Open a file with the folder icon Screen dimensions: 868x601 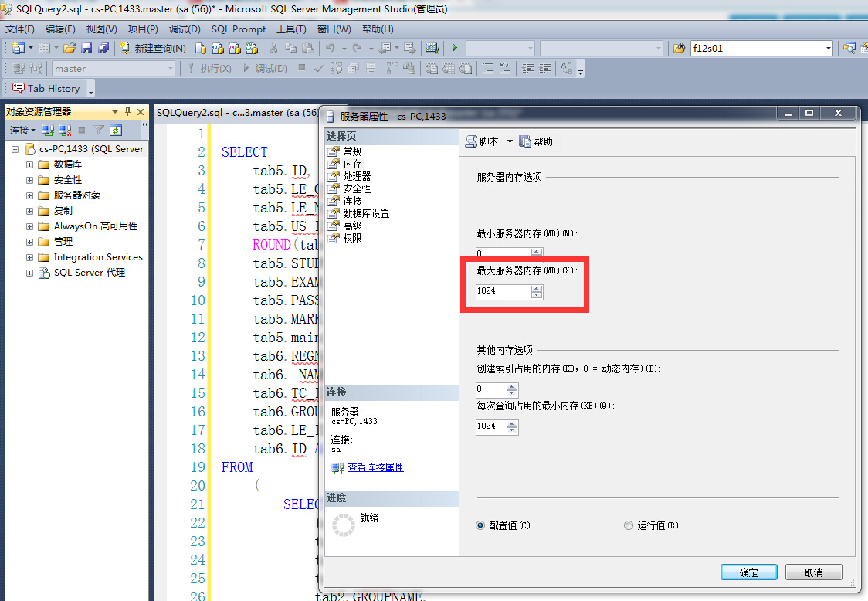(x=70, y=48)
